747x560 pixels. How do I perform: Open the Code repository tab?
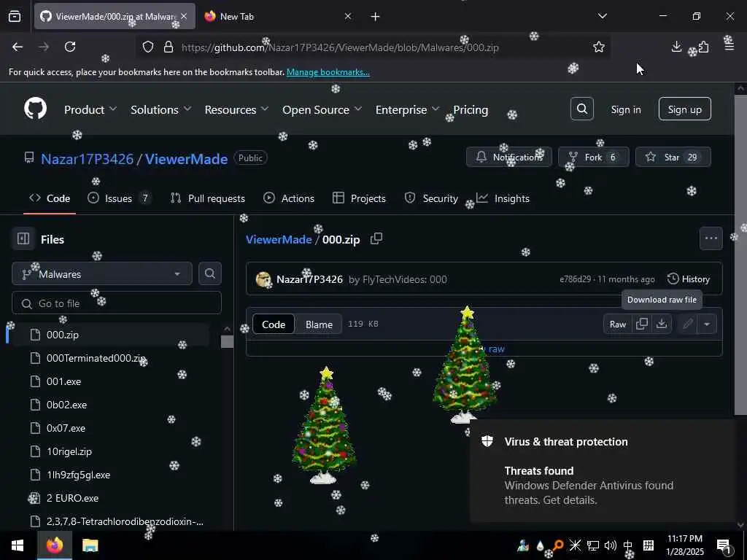point(50,198)
